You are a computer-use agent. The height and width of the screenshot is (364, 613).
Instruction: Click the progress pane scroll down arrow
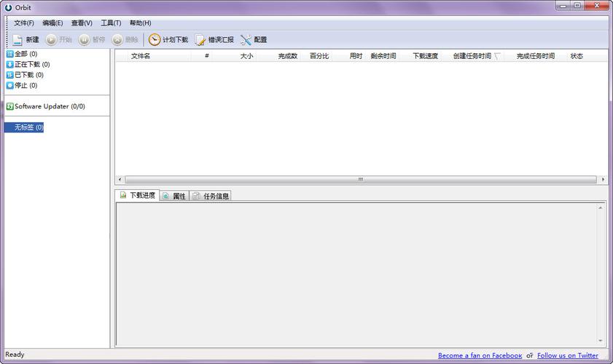(x=601, y=341)
